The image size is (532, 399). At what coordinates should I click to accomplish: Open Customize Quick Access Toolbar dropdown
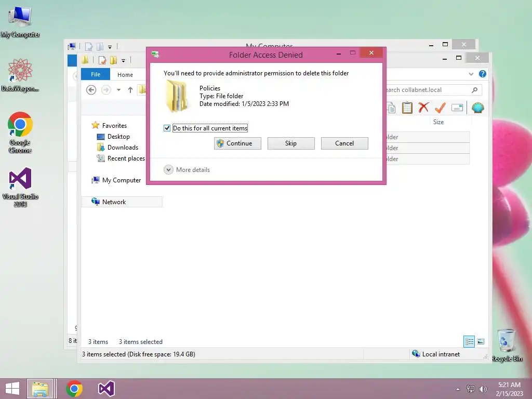tap(124, 61)
